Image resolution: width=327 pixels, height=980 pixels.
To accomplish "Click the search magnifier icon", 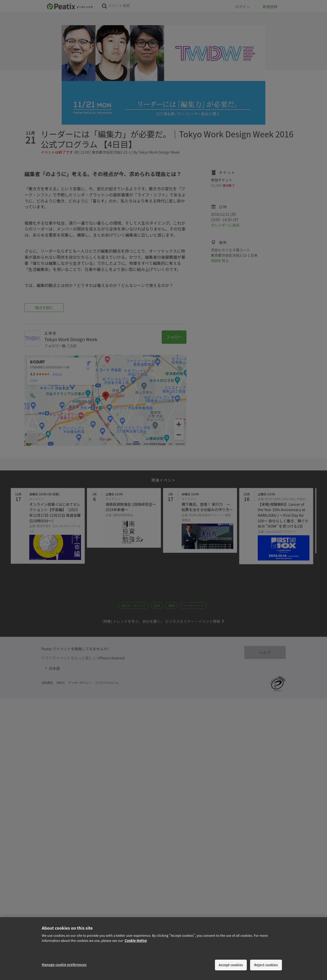I will pyautogui.click(x=104, y=6).
